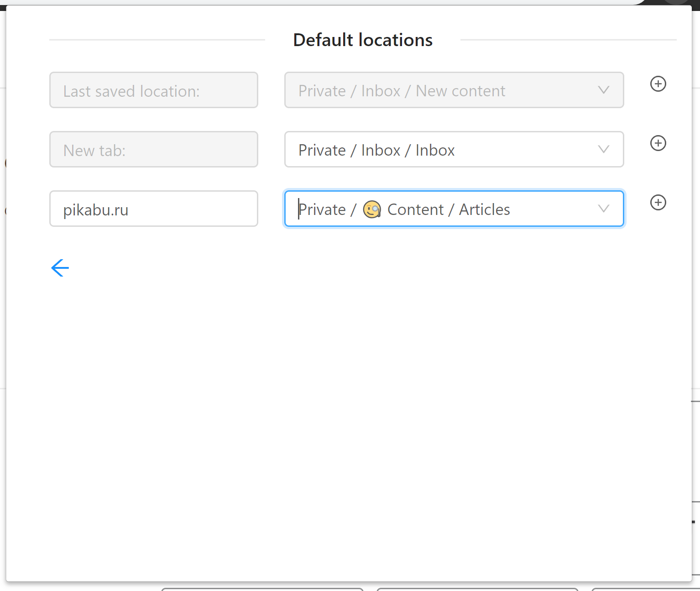
Task: Click the Default locations heading
Action: coord(362,40)
